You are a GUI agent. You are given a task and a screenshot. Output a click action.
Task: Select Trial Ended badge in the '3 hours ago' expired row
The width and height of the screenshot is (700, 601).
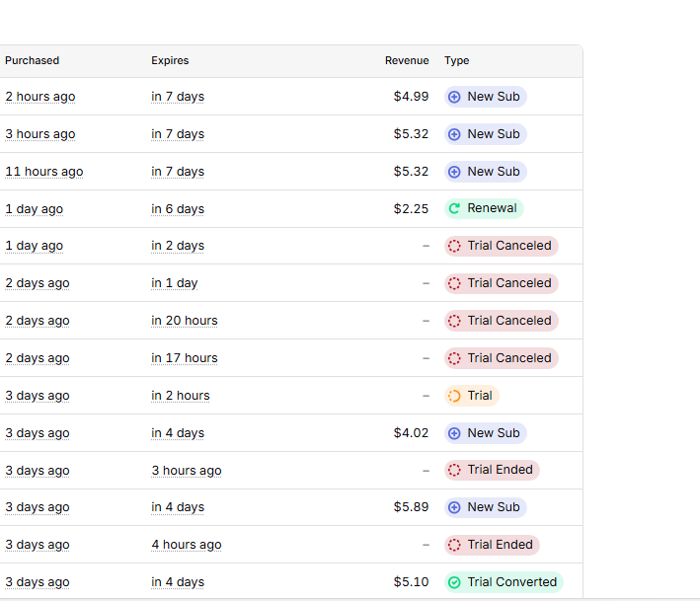click(492, 470)
